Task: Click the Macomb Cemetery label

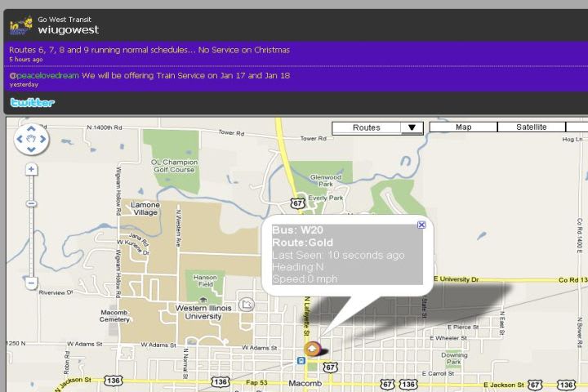Action: [x=114, y=316]
